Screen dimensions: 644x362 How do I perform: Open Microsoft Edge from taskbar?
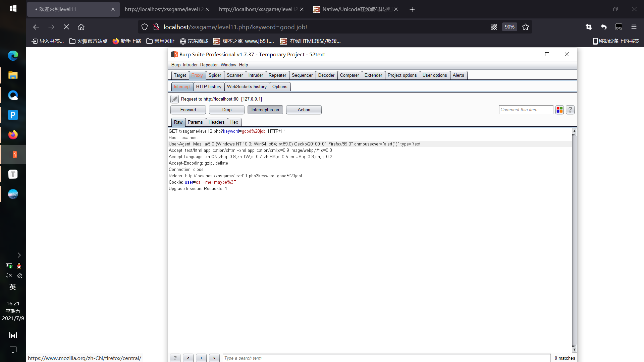point(13,56)
